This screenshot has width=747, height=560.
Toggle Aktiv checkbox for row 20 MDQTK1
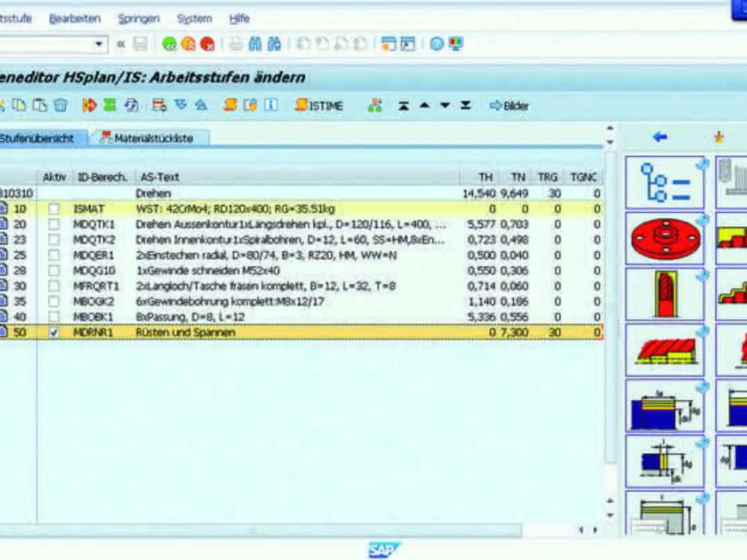(x=54, y=224)
